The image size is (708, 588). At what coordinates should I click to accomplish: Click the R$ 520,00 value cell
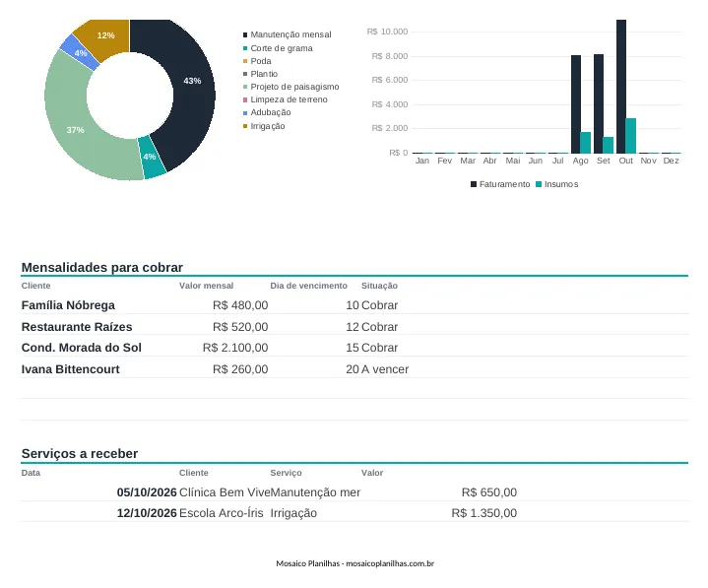coord(240,327)
